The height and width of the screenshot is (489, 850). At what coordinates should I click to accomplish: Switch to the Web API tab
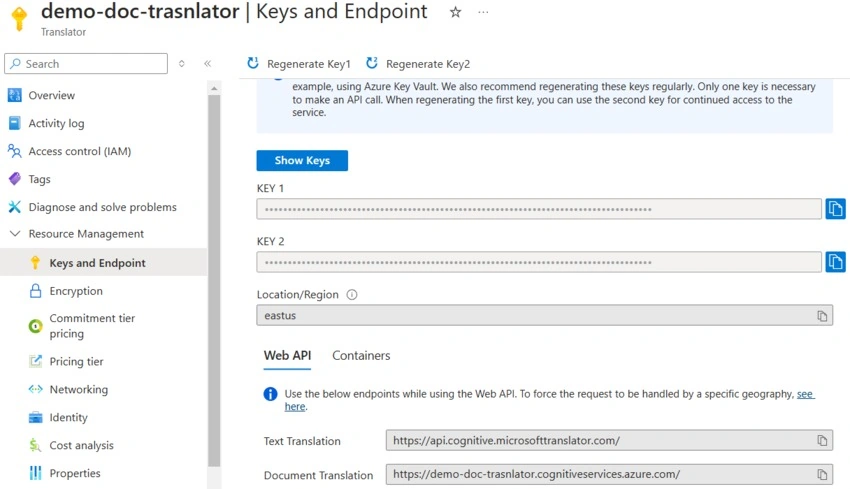(x=287, y=356)
